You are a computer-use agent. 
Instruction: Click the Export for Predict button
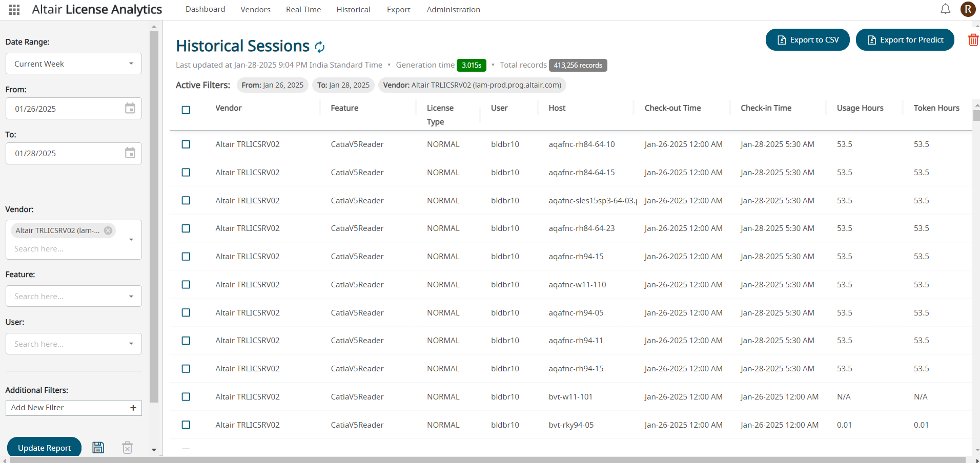[905, 40]
